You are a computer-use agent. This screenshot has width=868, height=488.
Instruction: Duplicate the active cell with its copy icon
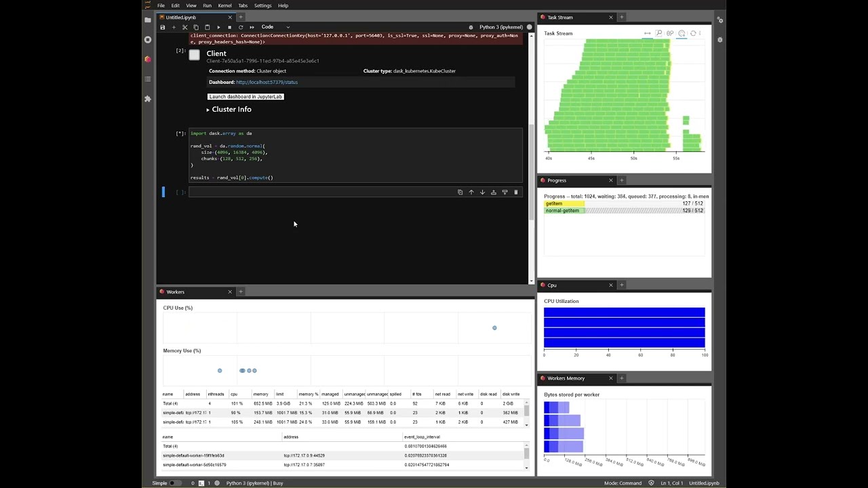pos(460,192)
